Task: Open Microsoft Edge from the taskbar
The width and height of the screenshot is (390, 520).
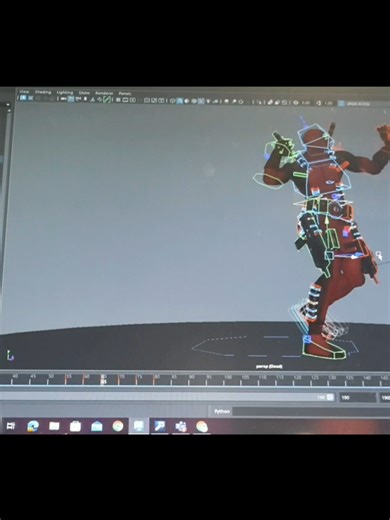Action: (33, 426)
